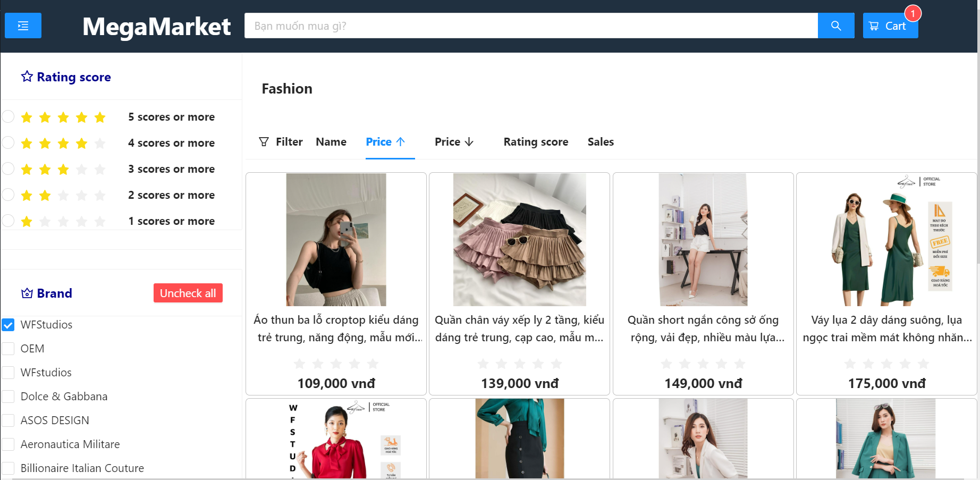The image size is (980, 480).
Task: Click the cart badge showing 1 item
Action: (914, 13)
